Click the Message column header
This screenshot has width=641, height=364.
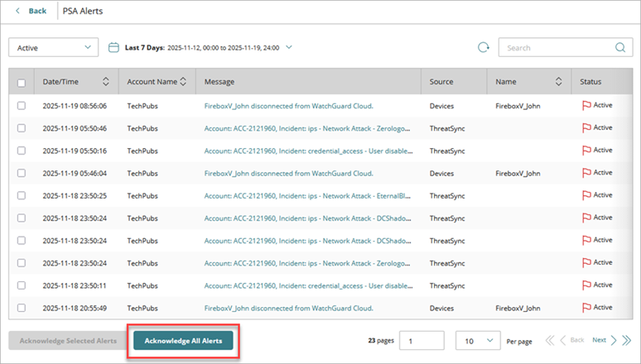pyautogui.click(x=219, y=82)
